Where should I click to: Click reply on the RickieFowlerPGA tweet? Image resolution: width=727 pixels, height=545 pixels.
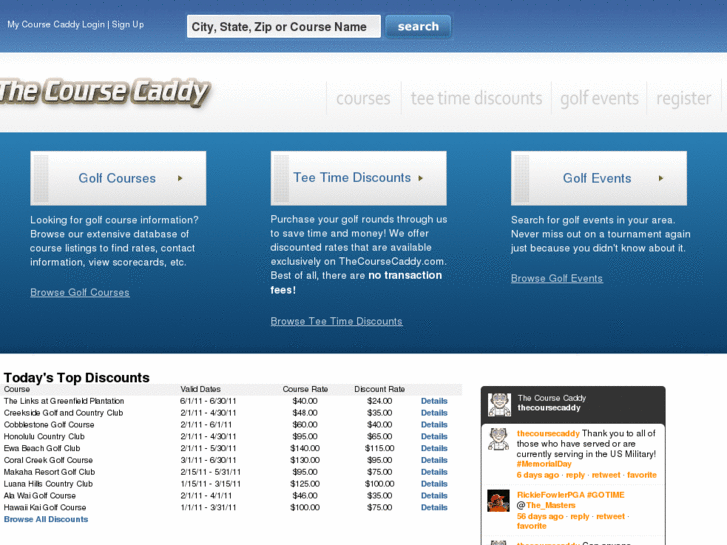pyautogui.click(x=580, y=516)
